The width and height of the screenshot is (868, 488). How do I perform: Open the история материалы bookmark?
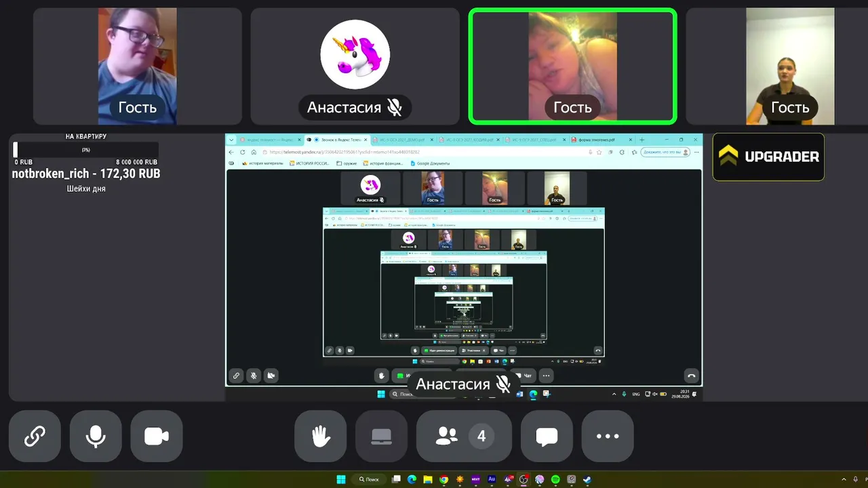tap(264, 163)
